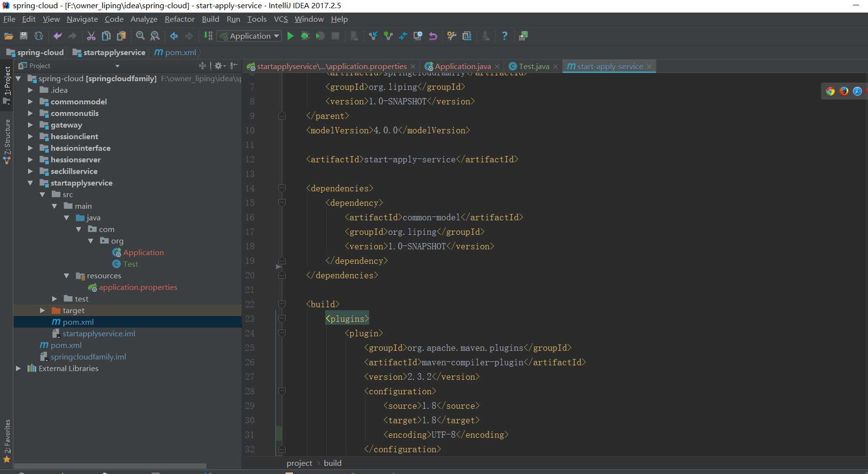Expand the gateway module
Screen dimensions: 868x474
click(x=30, y=125)
